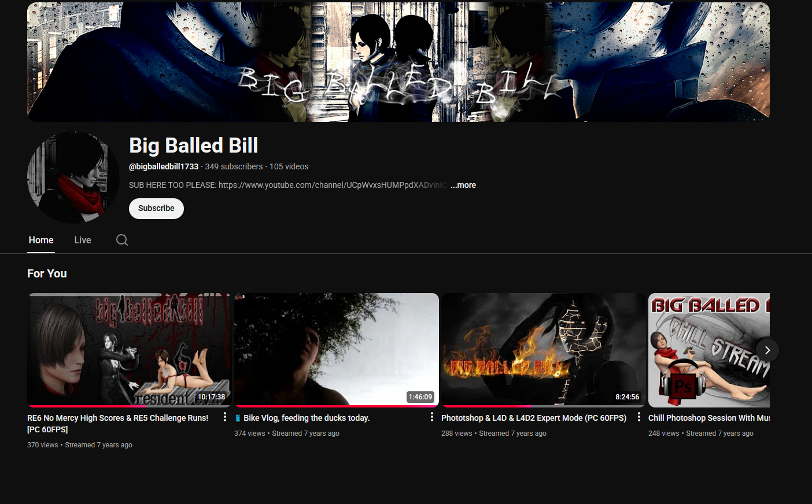
Task: Switch to the Live tab
Action: pos(83,240)
